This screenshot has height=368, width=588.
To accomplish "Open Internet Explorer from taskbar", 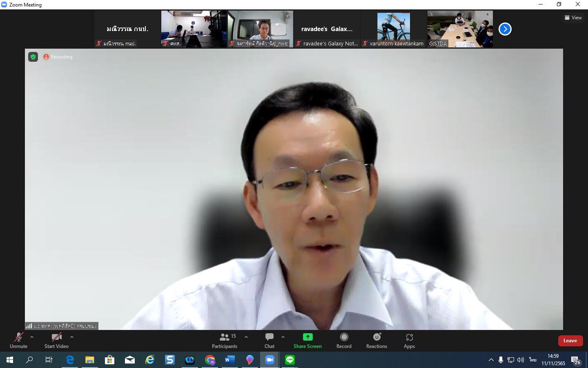I will (x=150, y=360).
